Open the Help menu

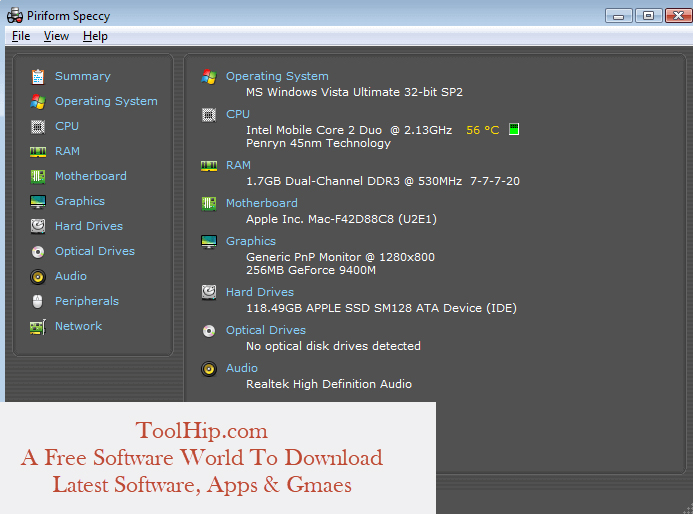coord(95,36)
